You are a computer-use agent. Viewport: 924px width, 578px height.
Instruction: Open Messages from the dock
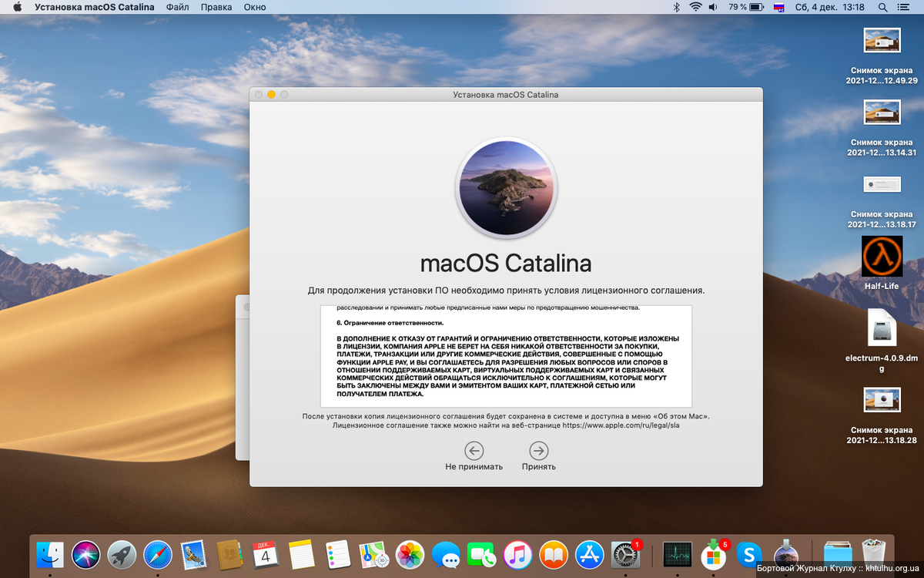(446, 554)
